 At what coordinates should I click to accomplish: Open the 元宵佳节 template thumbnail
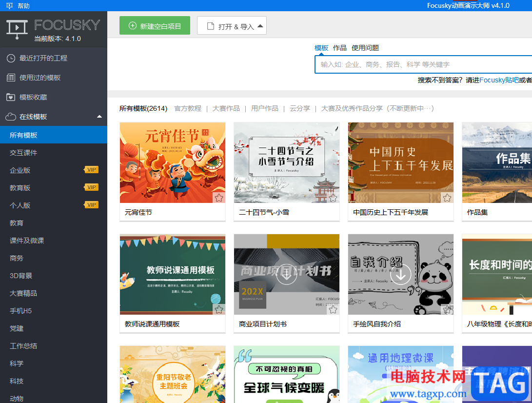tap(173, 162)
